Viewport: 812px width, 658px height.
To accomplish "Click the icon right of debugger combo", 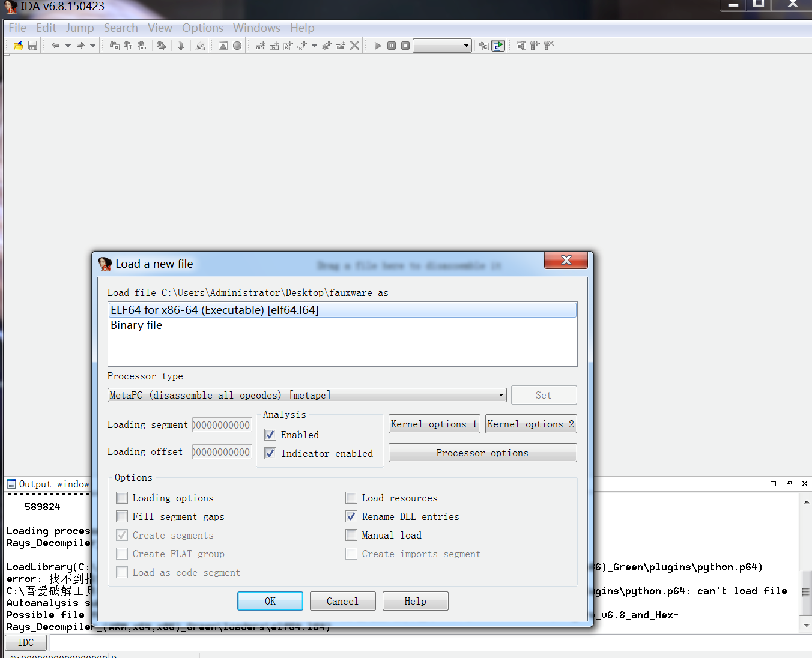I will tap(484, 46).
